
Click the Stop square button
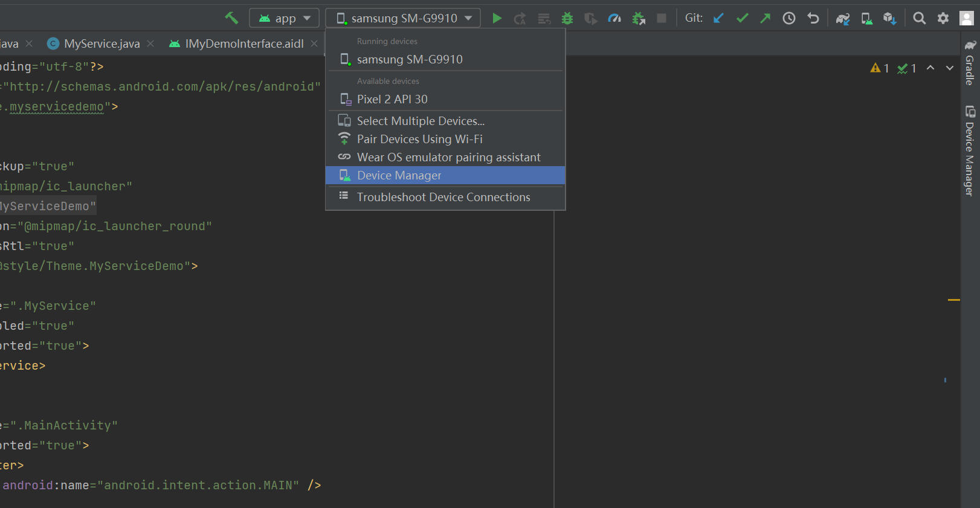(x=662, y=18)
